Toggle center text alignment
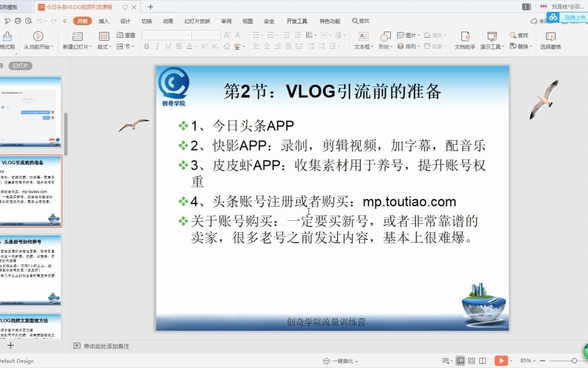The width and height of the screenshot is (588, 368). [267, 46]
